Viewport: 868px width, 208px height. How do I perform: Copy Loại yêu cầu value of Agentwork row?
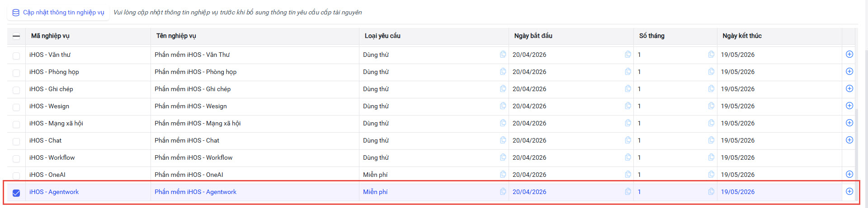(x=503, y=191)
